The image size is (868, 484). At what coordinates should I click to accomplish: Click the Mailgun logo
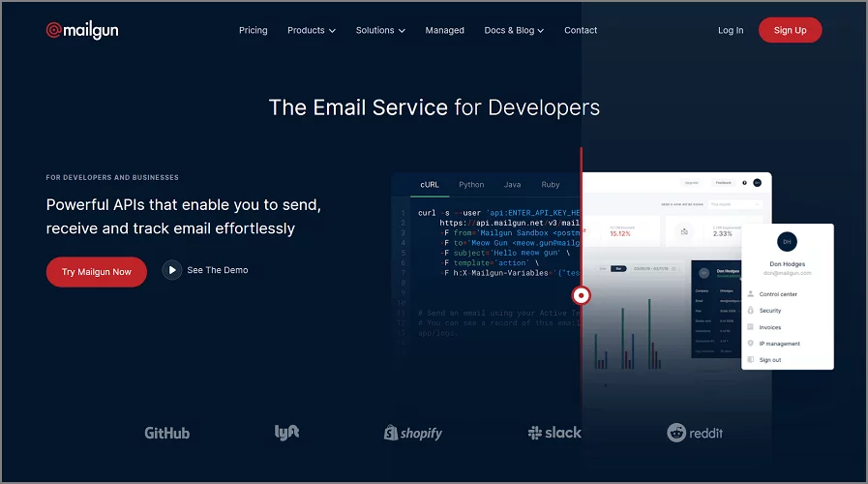tap(82, 30)
